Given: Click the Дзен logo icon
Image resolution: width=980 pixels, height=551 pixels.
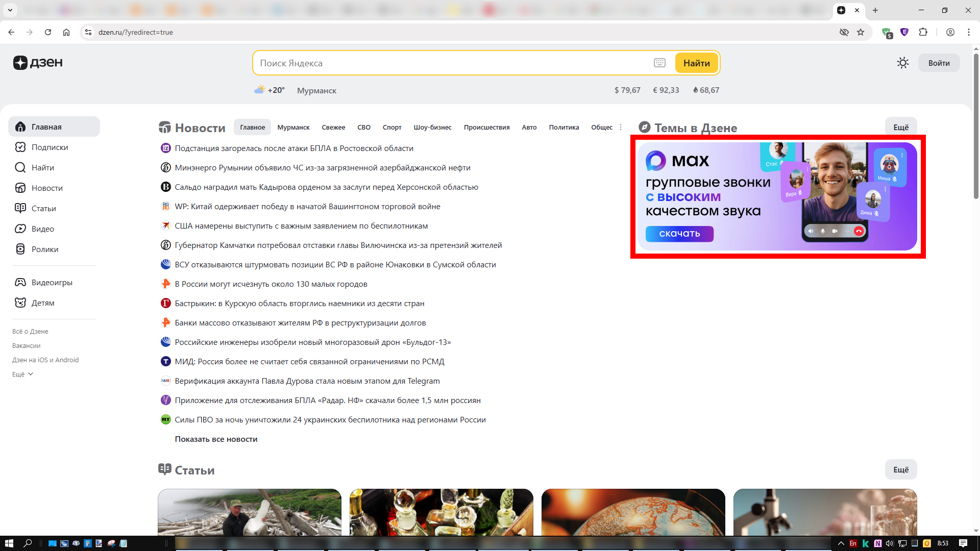Looking at the screenshot, I should click(x=20, y=63).
